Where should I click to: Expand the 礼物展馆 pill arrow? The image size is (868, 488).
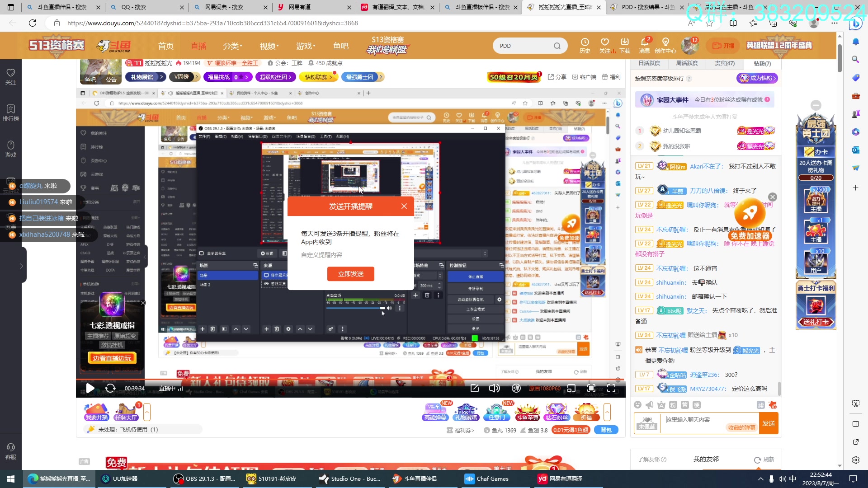[161, 77]
